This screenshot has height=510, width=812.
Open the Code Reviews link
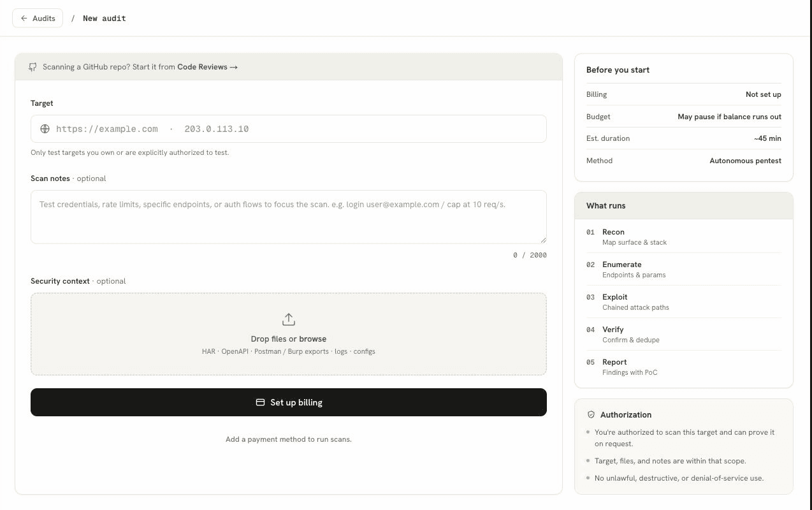tap(207, 67)
